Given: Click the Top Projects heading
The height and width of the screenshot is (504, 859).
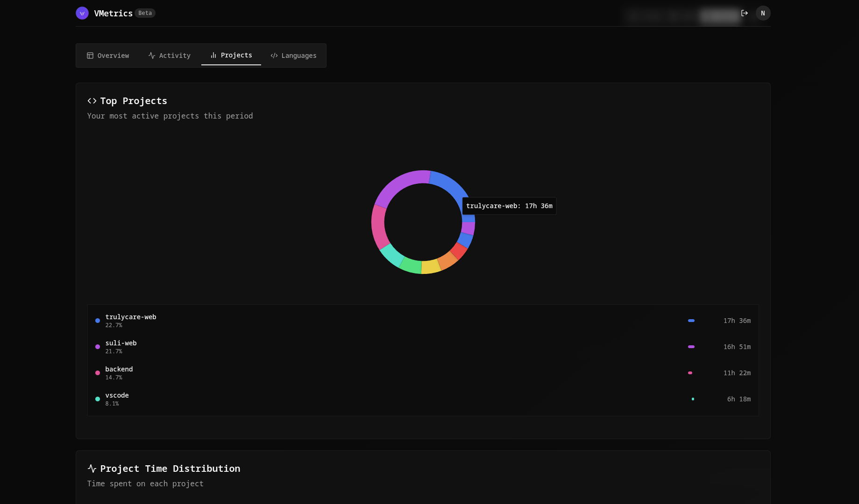Looking at the screenshot, I should 134,101.
